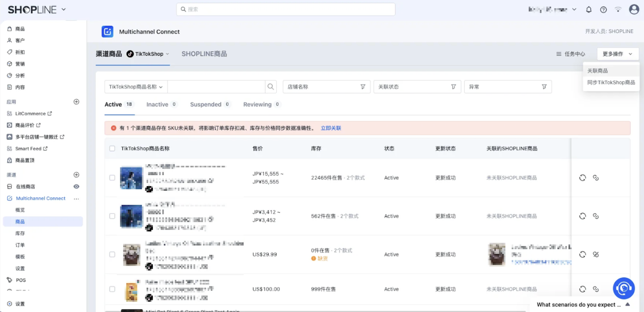Toggle the 在线商店 eye visibility icon
644x312 pixels.
pos(76,186)
